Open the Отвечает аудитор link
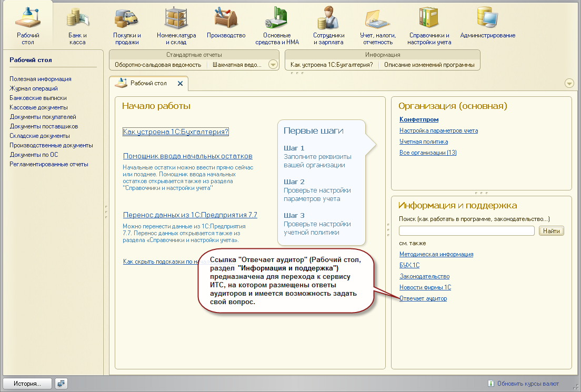This screenshot has height=392, width=581. pyautogui.click(x=423, y=298)
